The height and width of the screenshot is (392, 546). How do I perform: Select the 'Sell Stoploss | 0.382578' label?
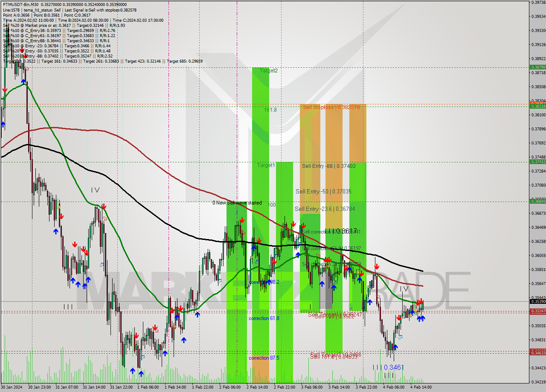[331, 107]
